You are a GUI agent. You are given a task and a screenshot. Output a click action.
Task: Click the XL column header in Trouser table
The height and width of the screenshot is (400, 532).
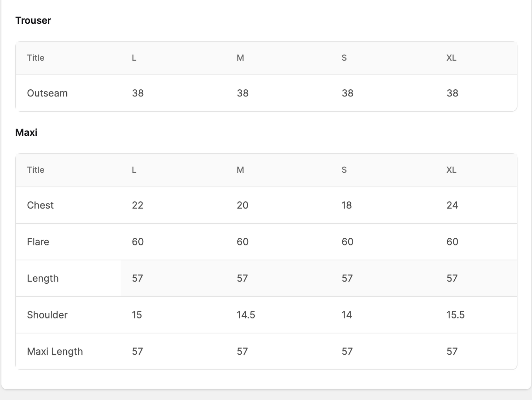coord(451,58)
